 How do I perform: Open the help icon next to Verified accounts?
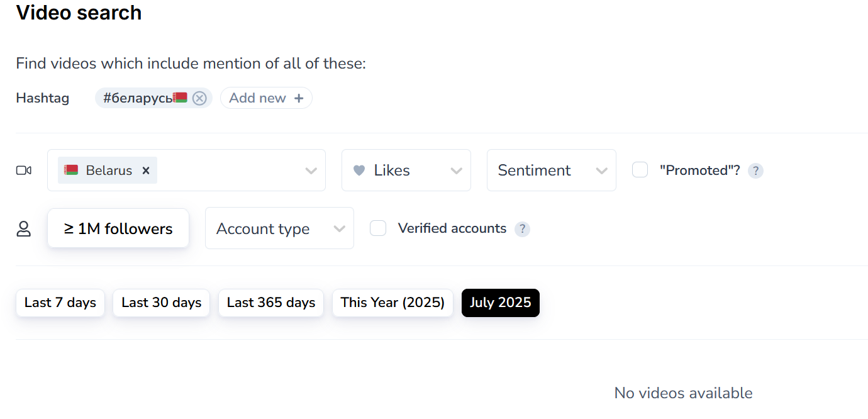click(x=522, y=229)
